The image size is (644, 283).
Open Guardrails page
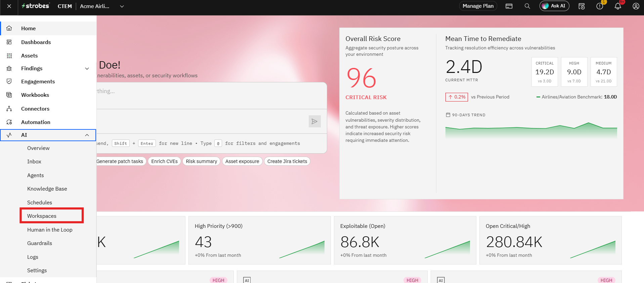click(x=40, y=243)
